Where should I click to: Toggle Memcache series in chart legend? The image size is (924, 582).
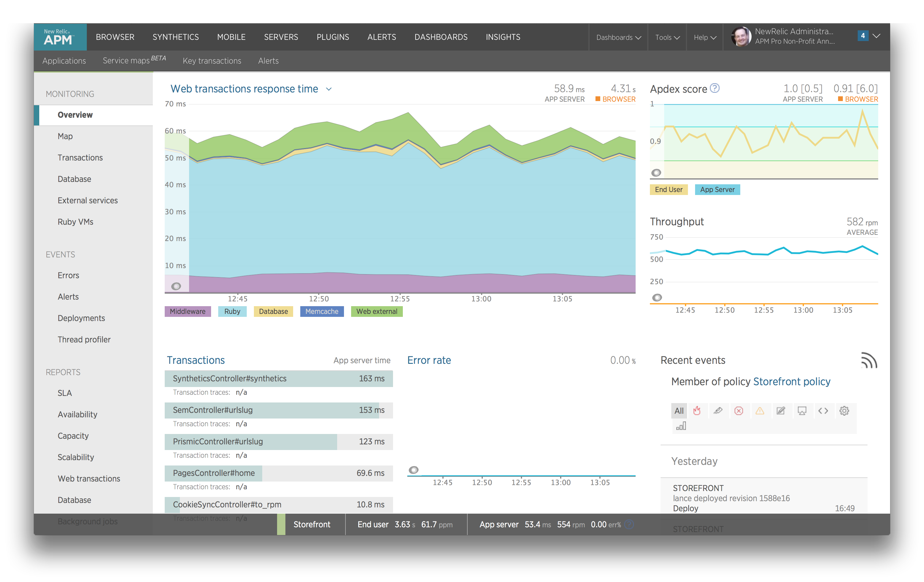pos(322,311)
